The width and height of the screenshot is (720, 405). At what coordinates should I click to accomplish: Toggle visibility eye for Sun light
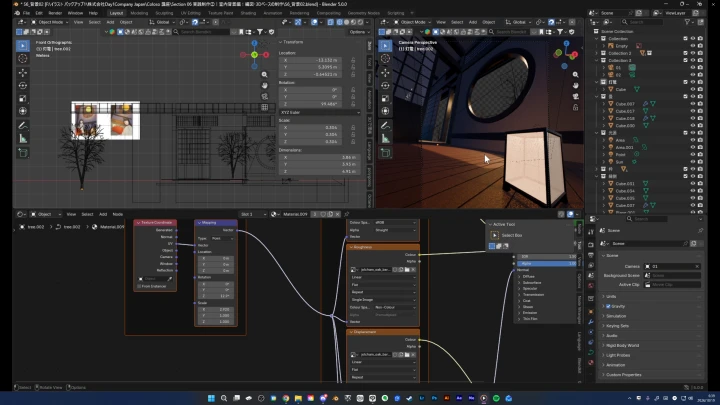[692, 162]
